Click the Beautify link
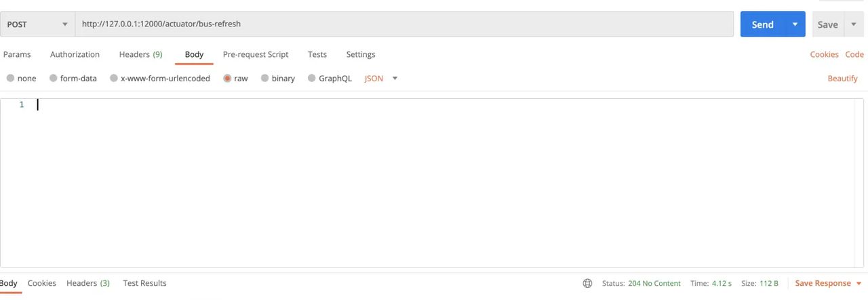This screenshot has height=300, width=868. pyautogui.click(x=842, y=79)
